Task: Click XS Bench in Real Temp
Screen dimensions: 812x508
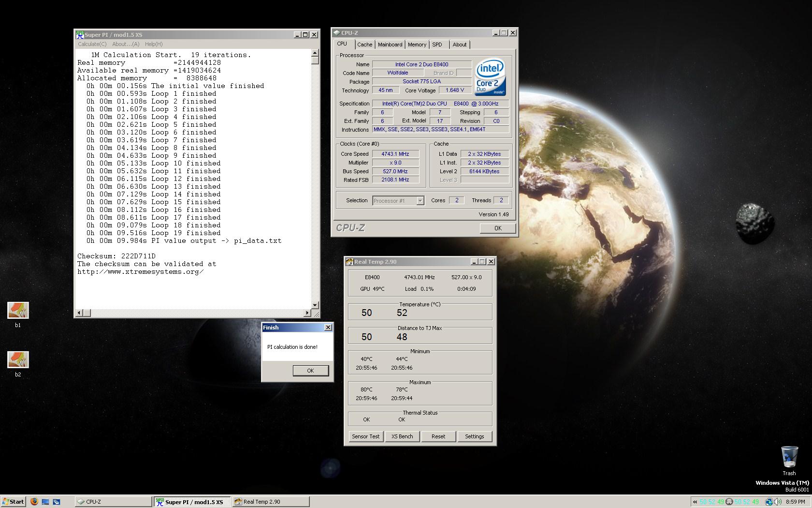Action: (402, 436)
